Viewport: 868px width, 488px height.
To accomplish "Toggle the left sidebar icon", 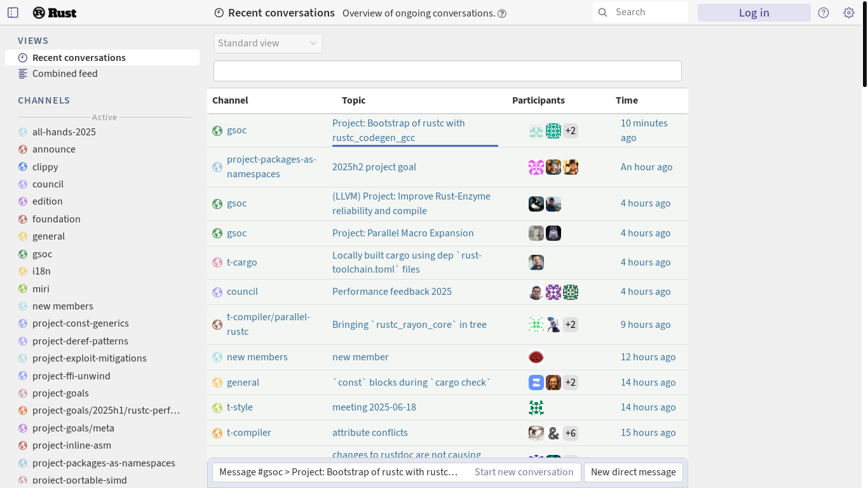I will tap(13, 13).
